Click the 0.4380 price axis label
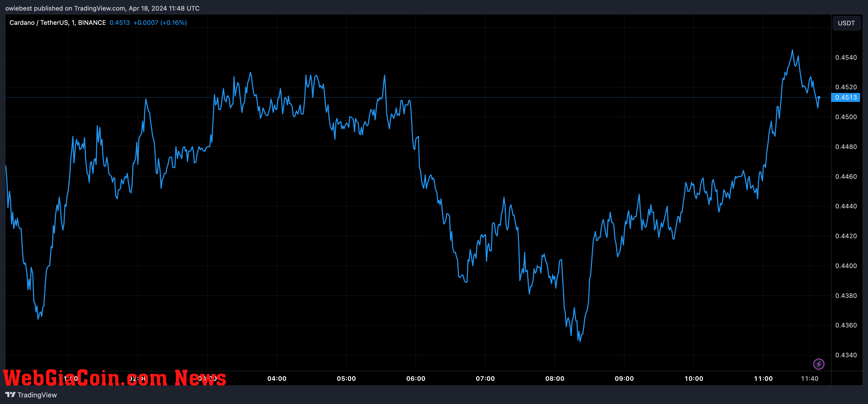This screenshot has width=868, height=404. (846, 295)
